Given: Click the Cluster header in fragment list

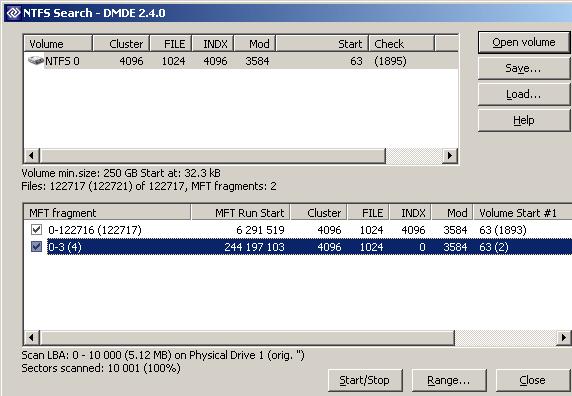Looking at the screenshot, I should [319, 213].
